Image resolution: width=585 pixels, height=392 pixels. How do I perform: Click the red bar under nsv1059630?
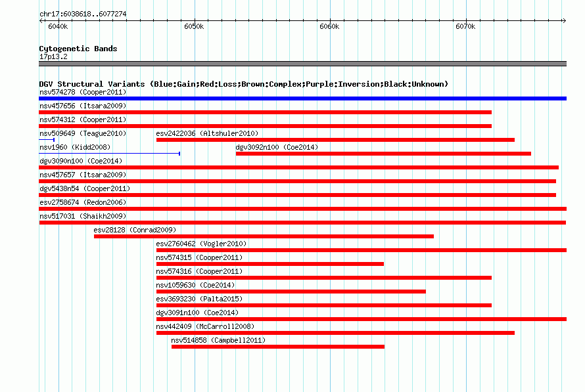(291, 292)
